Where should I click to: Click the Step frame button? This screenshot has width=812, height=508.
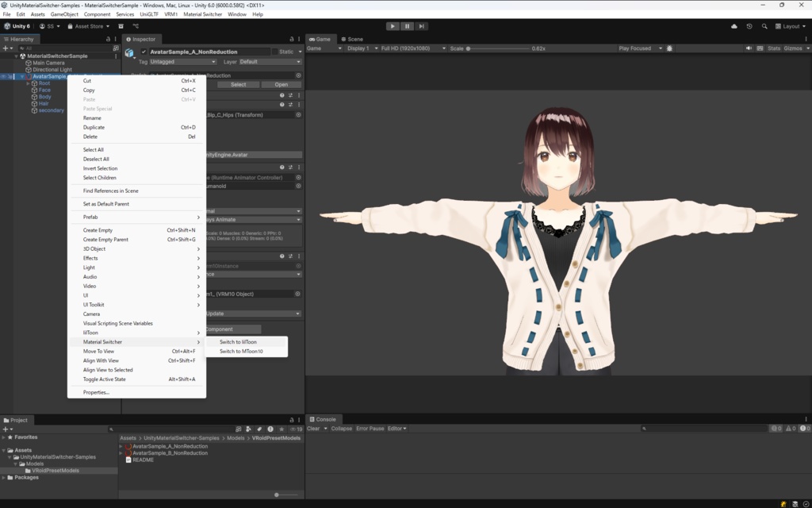[421, 25]
